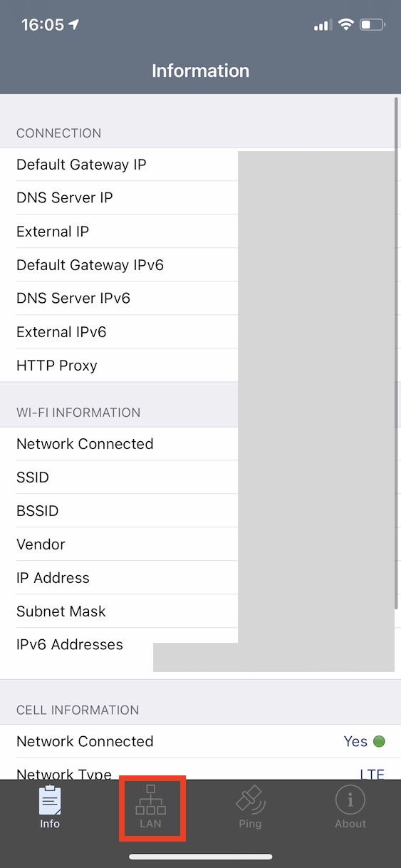401x868 pixels.
Task: Open the About info tab
Action: click(x=350, y=808)
